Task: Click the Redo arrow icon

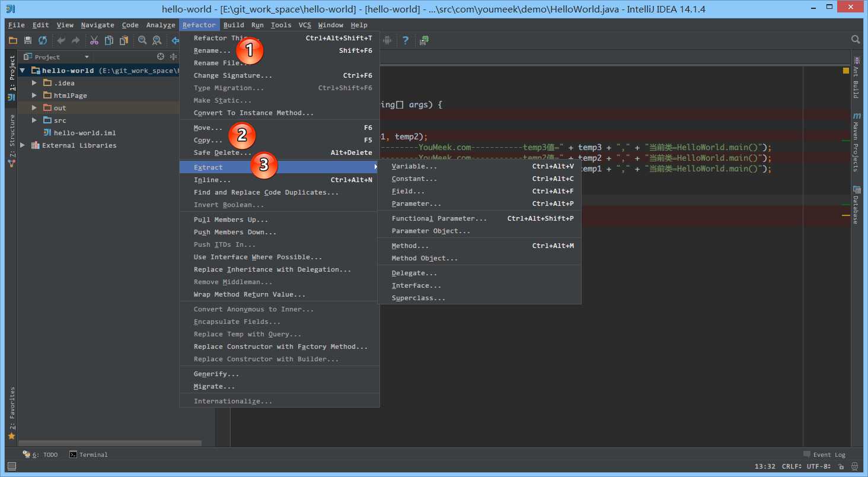Action: coord(76,40)
